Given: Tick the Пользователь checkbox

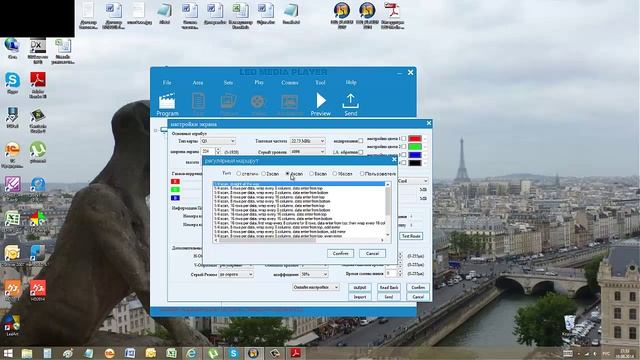Looking at the screenshot, I should pos(362,174).
